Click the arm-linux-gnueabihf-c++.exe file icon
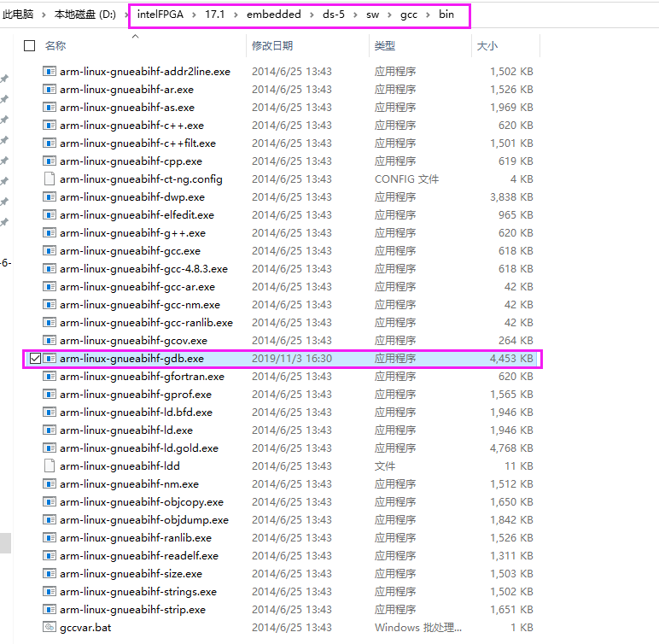 tap(50, 126)
